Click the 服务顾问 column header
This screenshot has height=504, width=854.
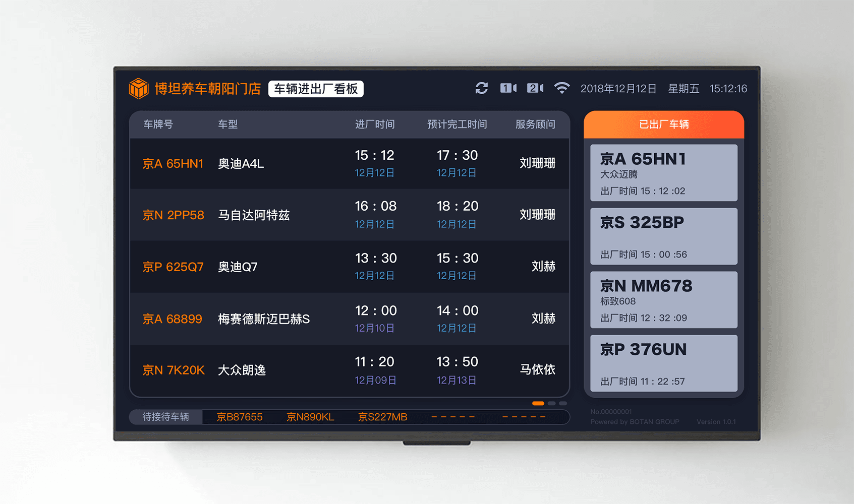click(x=535, y=124)
